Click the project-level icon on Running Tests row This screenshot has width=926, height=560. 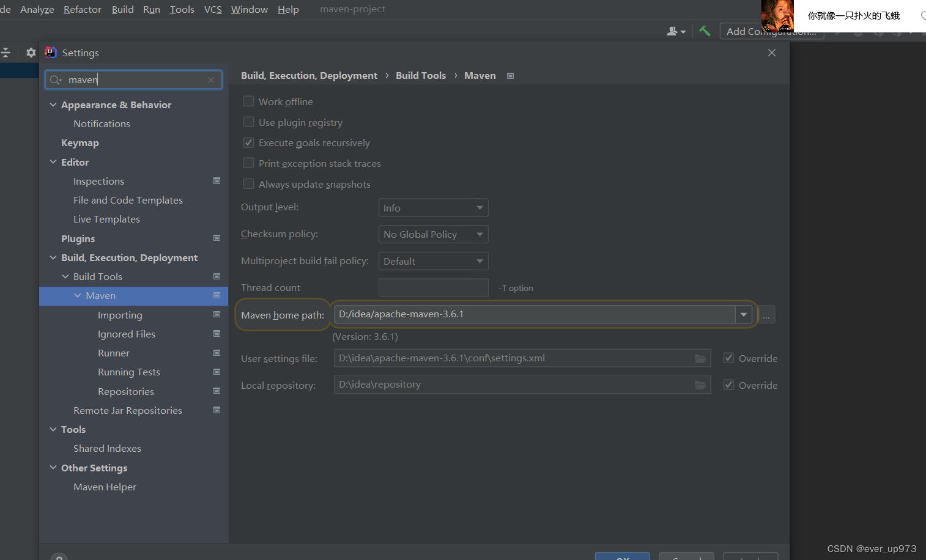pyautogui.click(x=217, y=372)
